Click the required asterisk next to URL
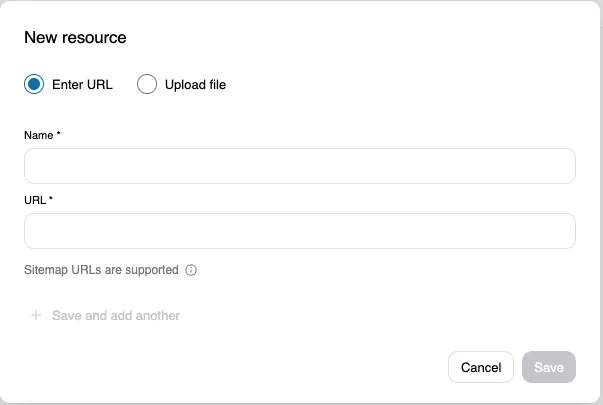The width and height of the screenshot is (603, 405). click(51, 200)
